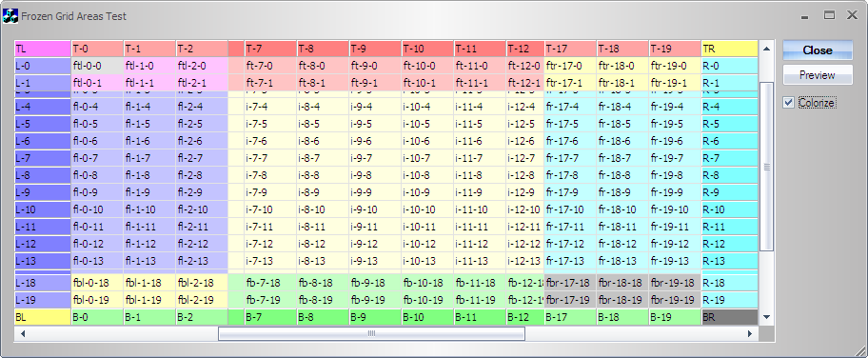Select cell fb-11-19
Viewport: 868px width, 358px height.
click(480, 300)
